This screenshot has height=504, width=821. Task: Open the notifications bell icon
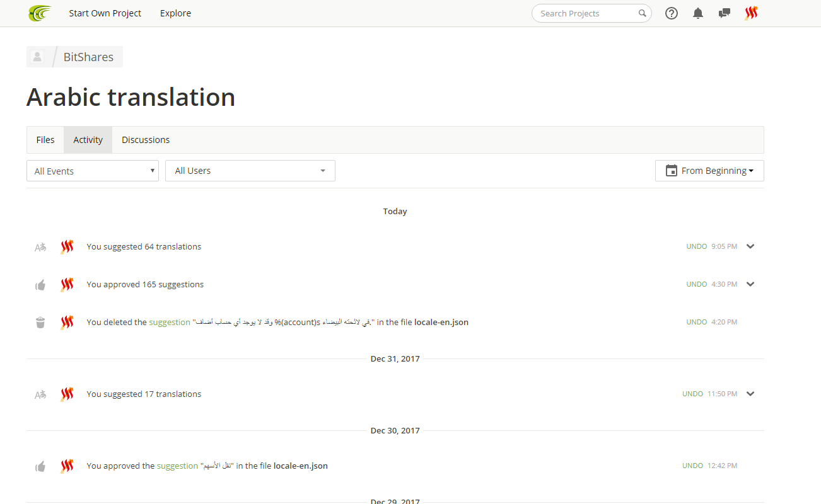[x=698, y=13]
